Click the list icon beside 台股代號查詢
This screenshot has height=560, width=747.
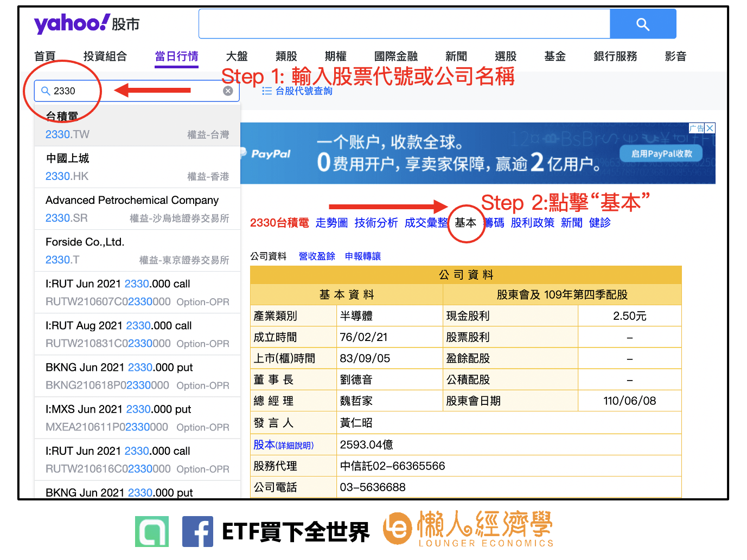pos(267,91)
